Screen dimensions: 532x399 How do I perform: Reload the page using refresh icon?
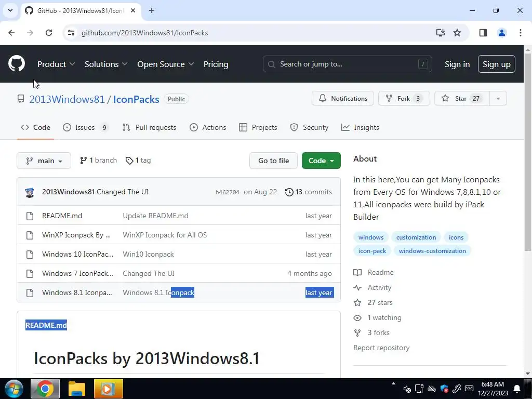(49, 33)
